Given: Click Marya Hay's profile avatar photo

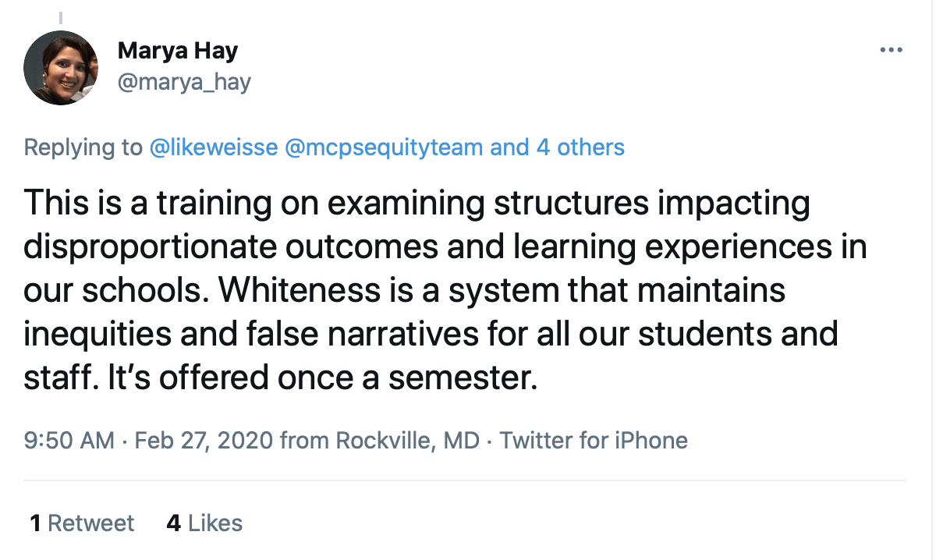Looking at the screenshot, I should click(61, 69).
